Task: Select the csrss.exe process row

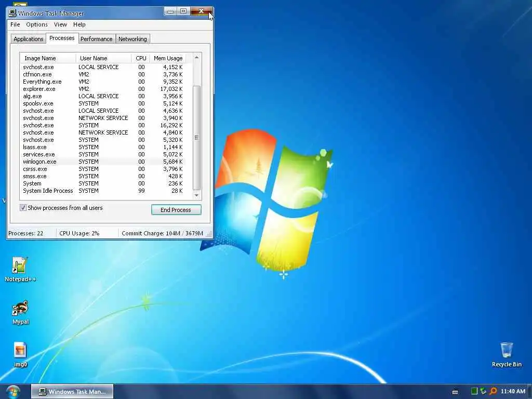Action: (103, 169)
